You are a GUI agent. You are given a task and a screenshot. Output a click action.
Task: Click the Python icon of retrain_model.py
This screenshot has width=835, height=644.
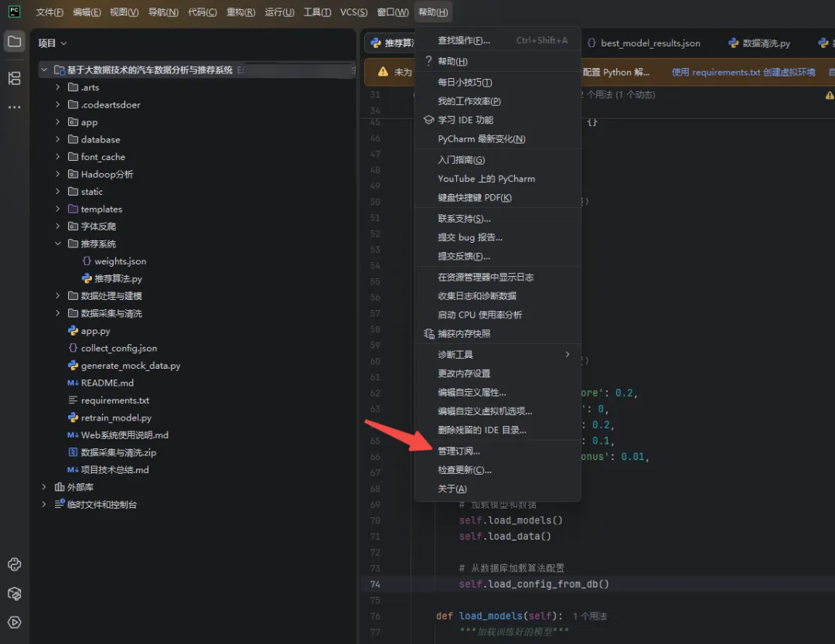click(73, 417)
